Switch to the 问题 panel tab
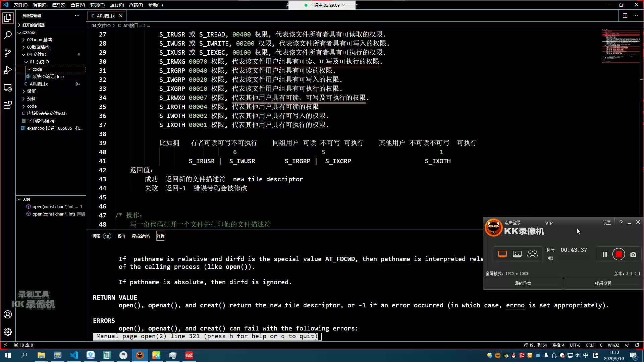This screenshot has width=644, height=362. click(x=97, y=236)
